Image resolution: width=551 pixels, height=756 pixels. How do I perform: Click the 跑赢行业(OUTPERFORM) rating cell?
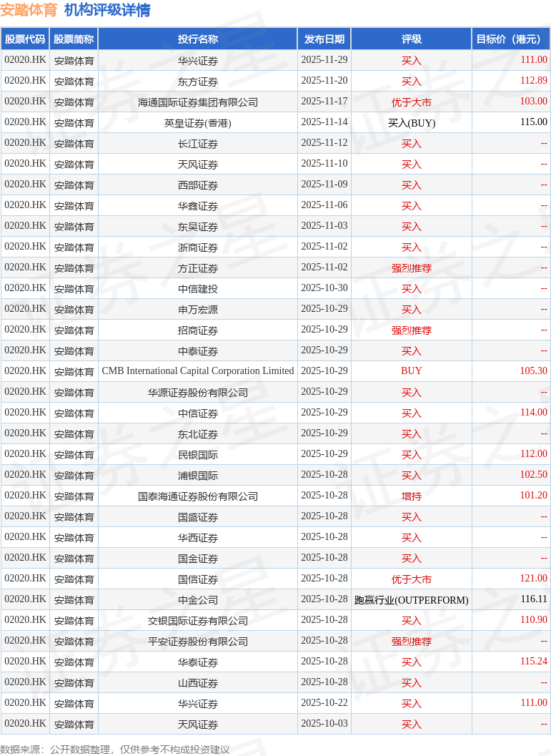tap(412, 600)
